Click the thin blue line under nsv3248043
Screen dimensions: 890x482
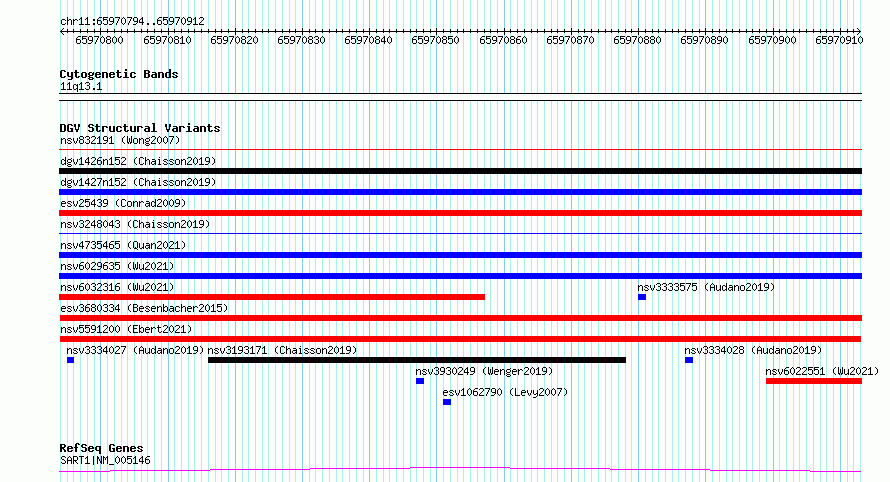(460, 233)
